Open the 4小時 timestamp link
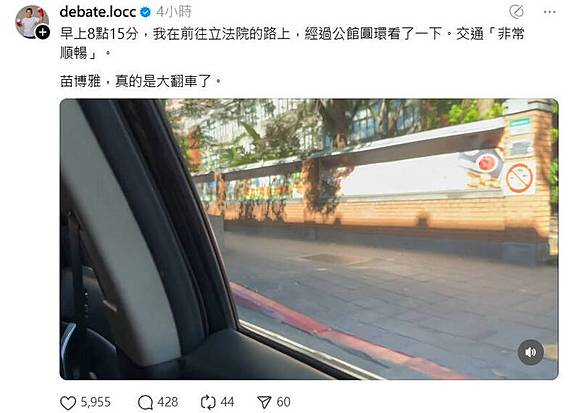The height and width of the screenshot is (413, 580). click(174, 12)
